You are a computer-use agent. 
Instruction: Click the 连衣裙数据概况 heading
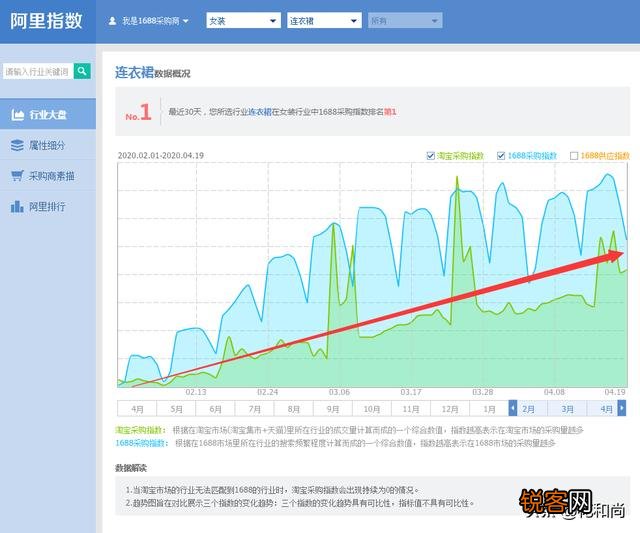[153, 72]
